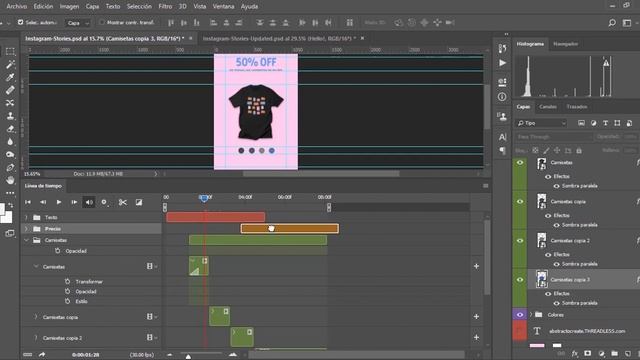Play the timeline
640x360 pixels.
point(59,202)
